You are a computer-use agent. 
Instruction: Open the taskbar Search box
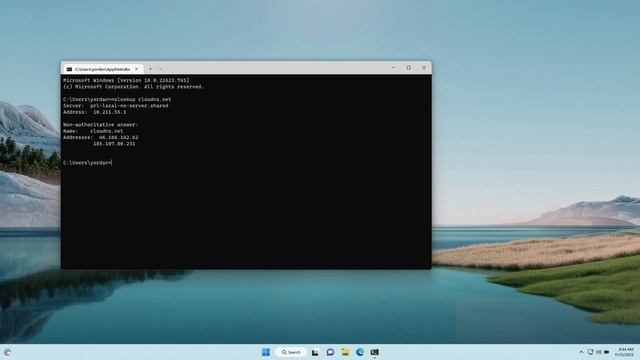pos(291,352)
